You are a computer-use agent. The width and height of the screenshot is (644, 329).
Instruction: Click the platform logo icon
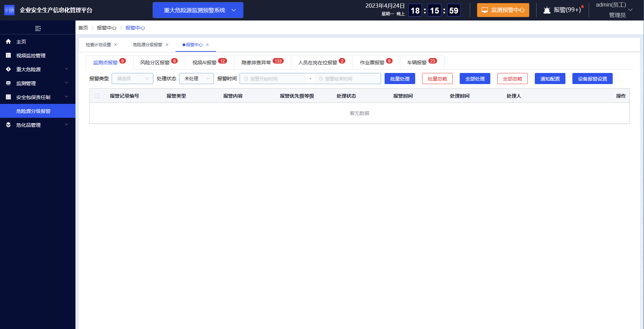(9, 10)
